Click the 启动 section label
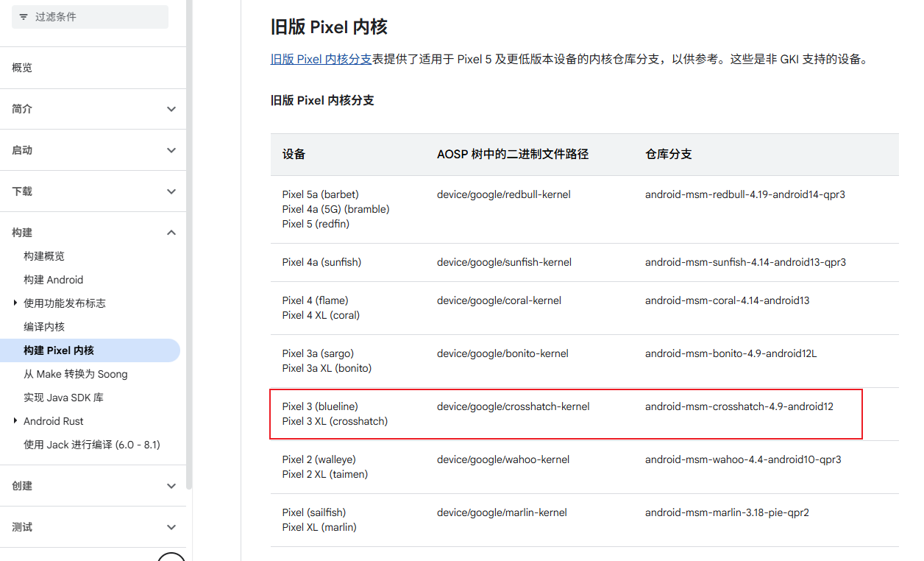 22,150
